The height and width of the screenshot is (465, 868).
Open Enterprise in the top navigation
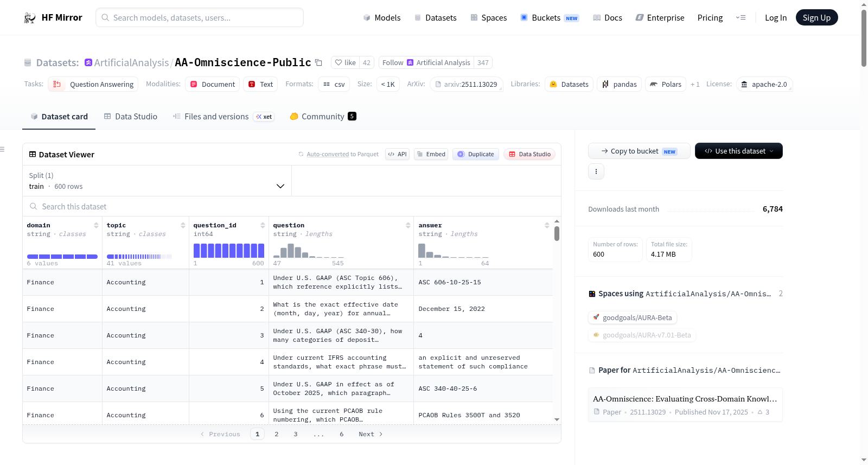click(660, 17)
